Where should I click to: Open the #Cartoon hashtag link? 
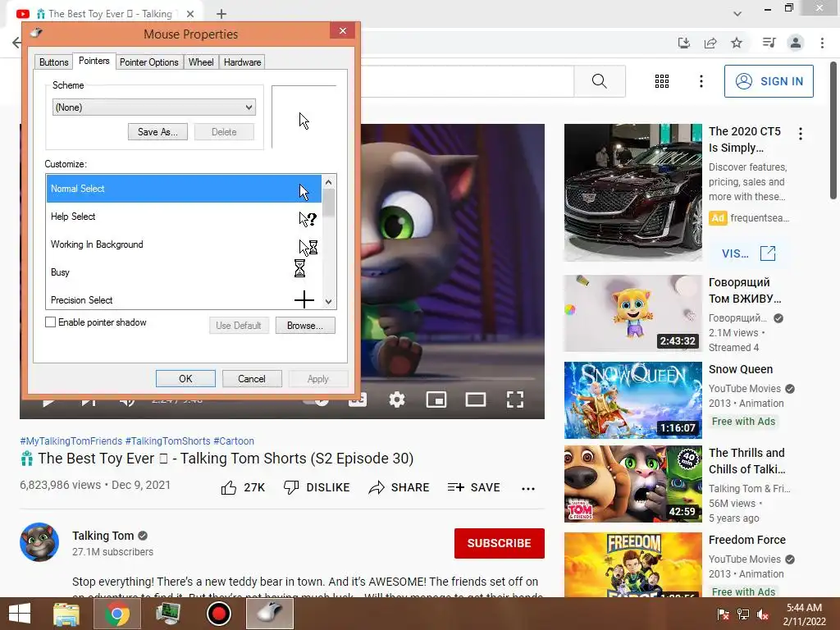[x=234, y=441]
